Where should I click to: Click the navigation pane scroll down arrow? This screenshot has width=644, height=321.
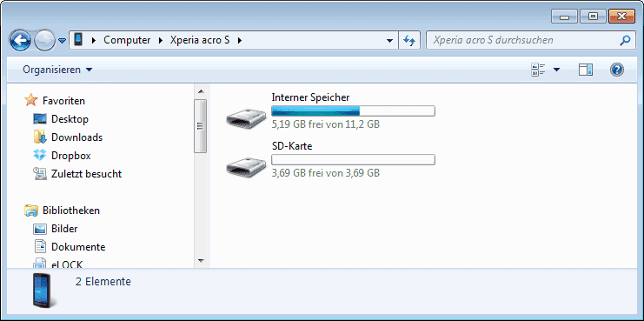tap(201, 261)
